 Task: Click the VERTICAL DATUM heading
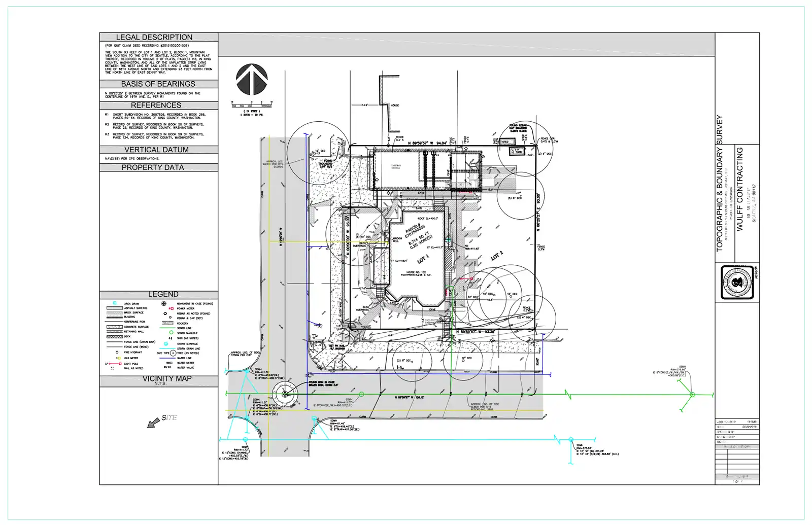tap(156, 150)
